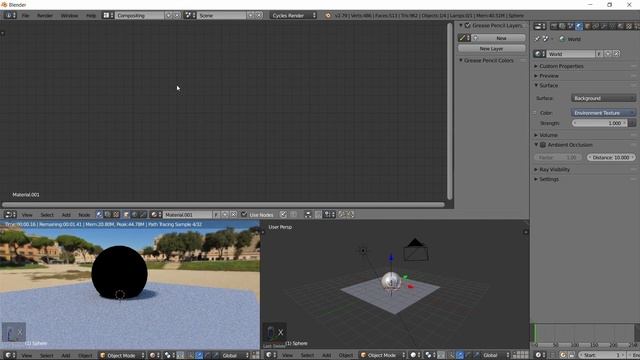This screenshot has width=640, height=360.
Task: Open the Scene properties tab icon
Action: click(x=571, y=26)
